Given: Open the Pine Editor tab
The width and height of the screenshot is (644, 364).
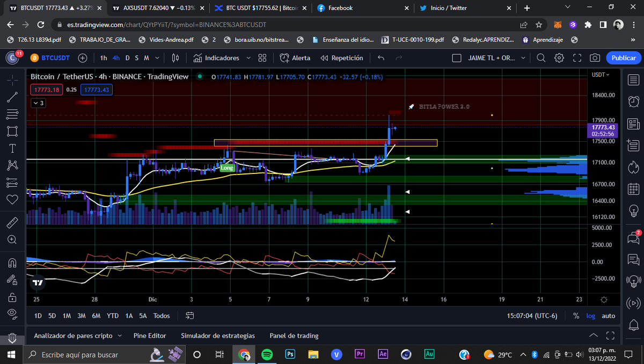Looking at the screenshot, I should click(x=150, y=336).
